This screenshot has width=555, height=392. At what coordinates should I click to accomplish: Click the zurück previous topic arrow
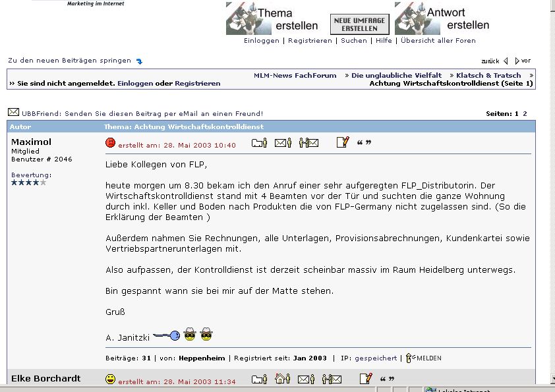pos(506,61)
